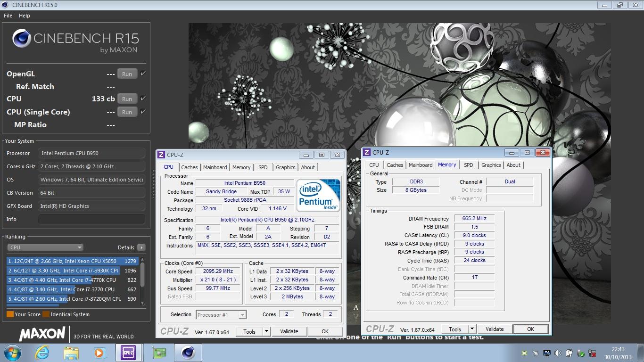The image size is (644, 362).
Task: Open About tab in left CPU-Z window
Action: click(308, 167)
